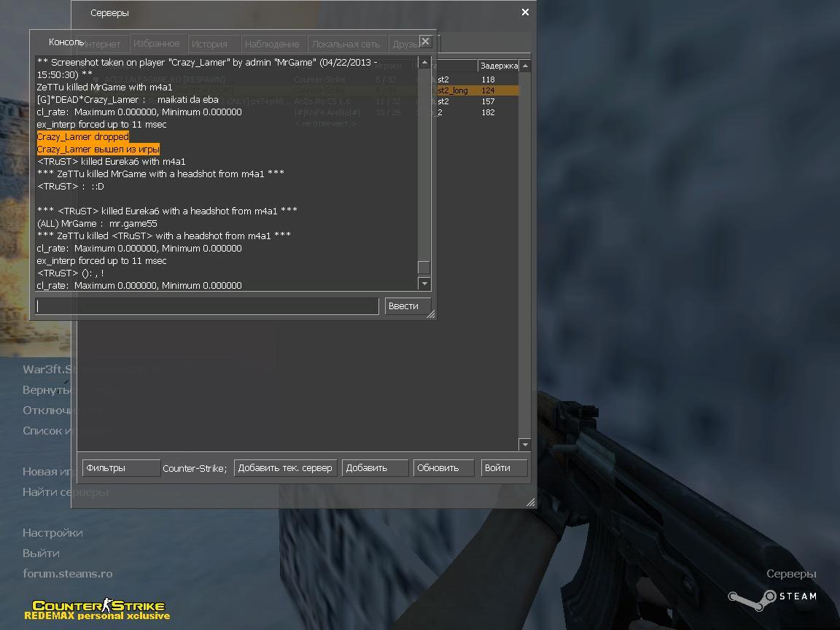Image resolution: width=840 pixels, height=630 pixels.
Task: Close the Консоль window
Action: (425, 42)
